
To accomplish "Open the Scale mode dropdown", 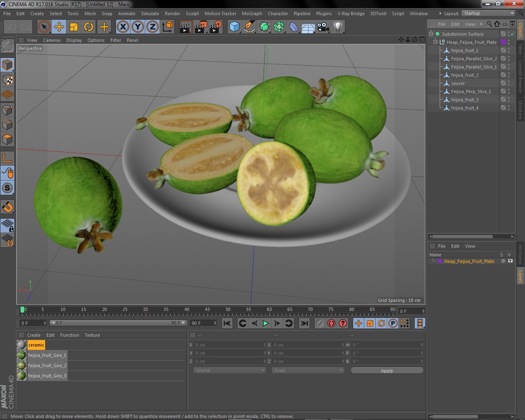I will (x=308, y=370).
